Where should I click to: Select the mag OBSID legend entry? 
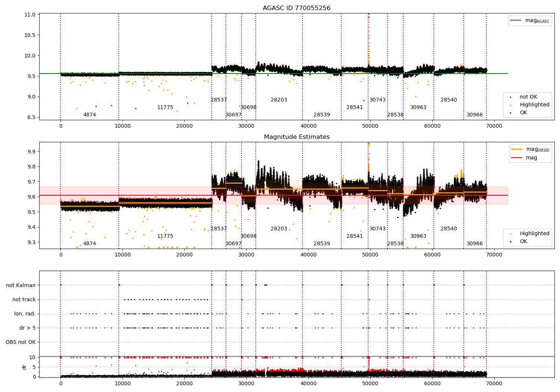tap(531, 149)
